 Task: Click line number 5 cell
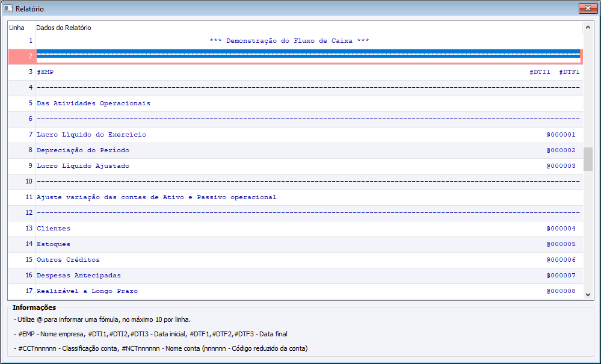[x=22, y=103]
